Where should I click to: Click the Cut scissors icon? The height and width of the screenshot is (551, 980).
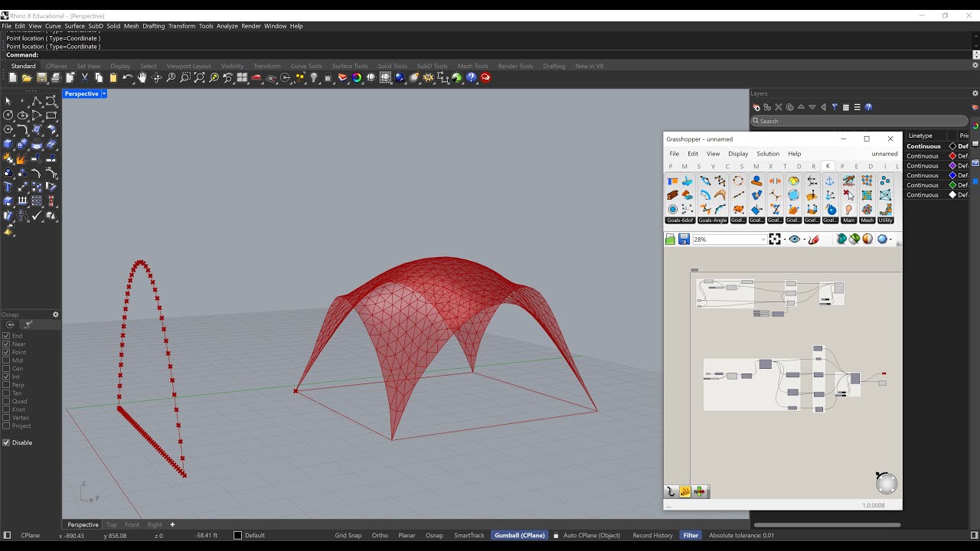[84, 77]
